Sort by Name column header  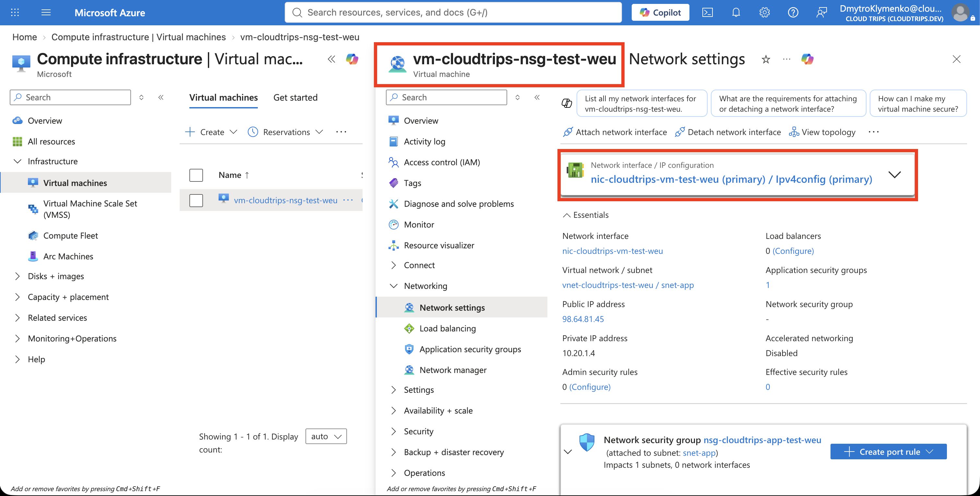(233, 175)
